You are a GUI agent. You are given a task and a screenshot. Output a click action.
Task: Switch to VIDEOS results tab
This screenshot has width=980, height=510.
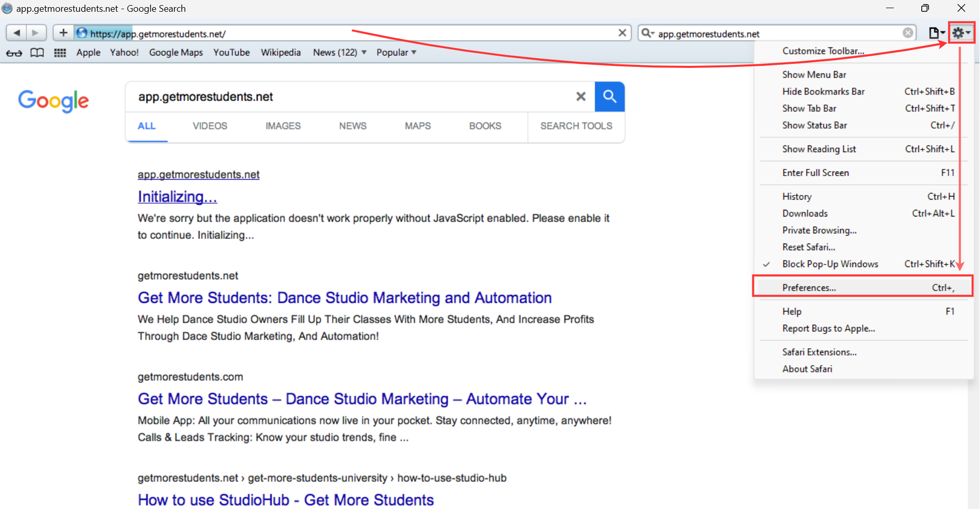(x=210, y=126)
